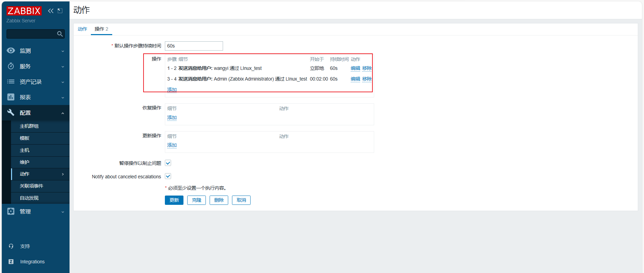This screenshot has height=273, width=644.
Task: Open the 动作 submenu arrow
Action: click(x=63, y=174)
